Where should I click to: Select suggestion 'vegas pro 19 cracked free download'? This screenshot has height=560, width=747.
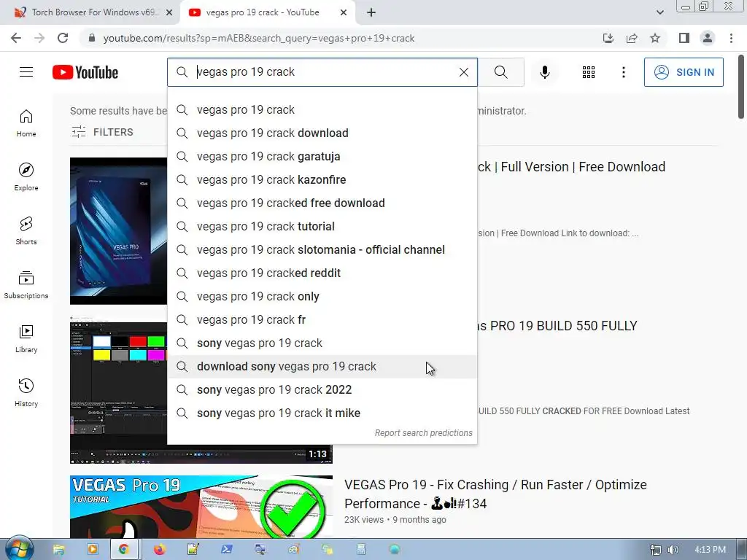(322, 203)
